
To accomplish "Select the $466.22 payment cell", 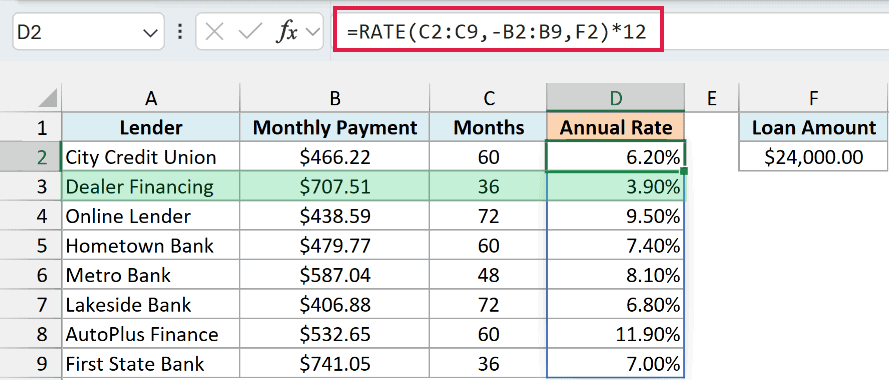I will pos(335,157).
